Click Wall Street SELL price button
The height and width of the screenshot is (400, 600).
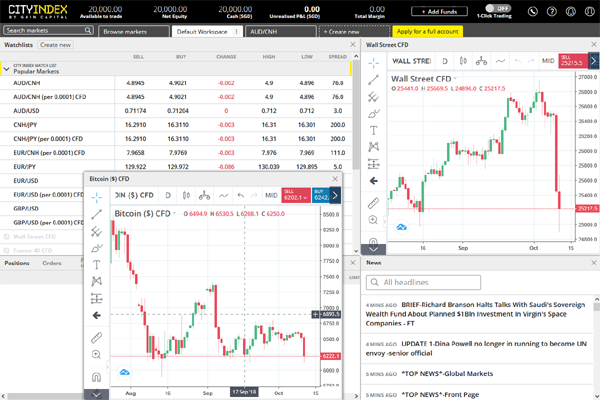(x=573, y=61)
